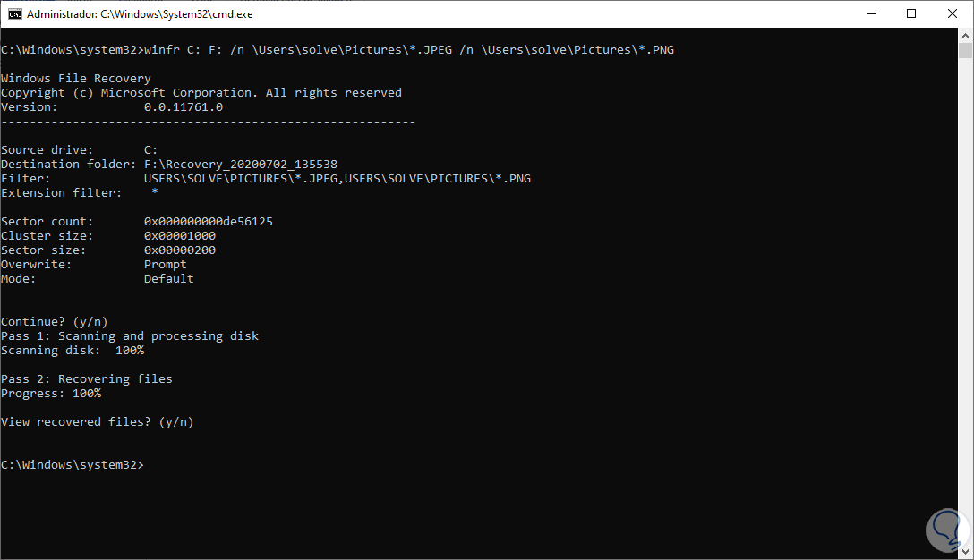Image resolution: width=974 pixels, height=560 pixels.
Task: Click the Destination folder path text
Action: point(240,165)
